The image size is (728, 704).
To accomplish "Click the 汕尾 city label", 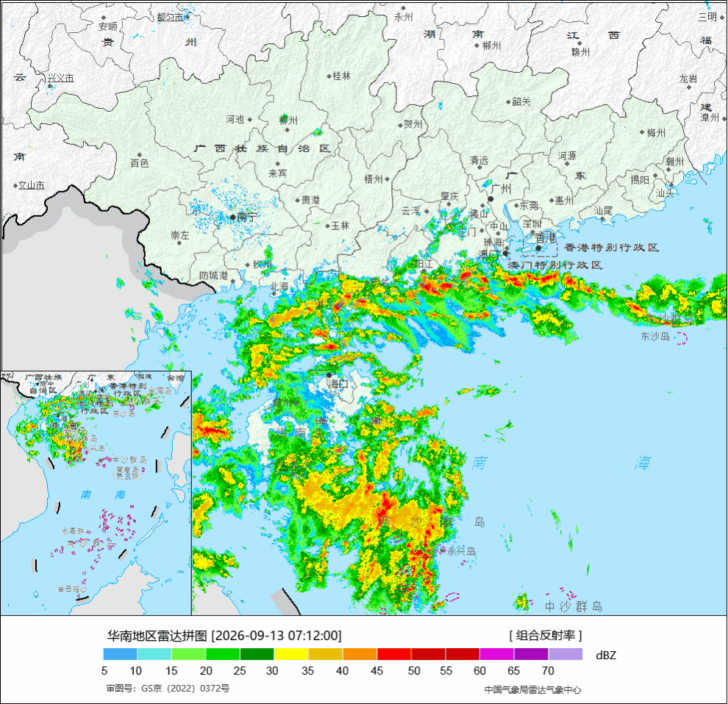I will [x=603, y=211].
